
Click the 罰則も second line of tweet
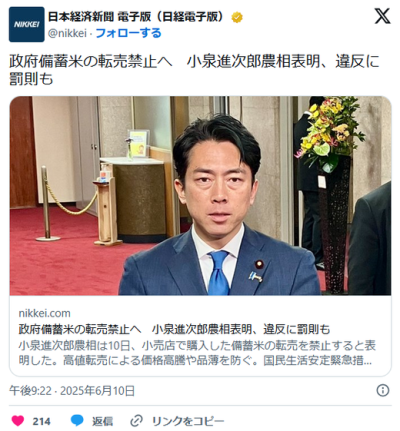[31, 79]
